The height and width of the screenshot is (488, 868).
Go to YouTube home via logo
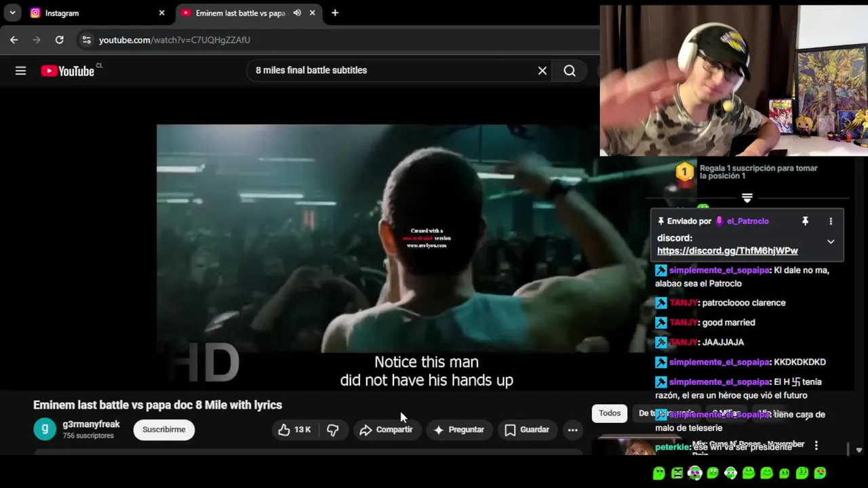point(68,70)
